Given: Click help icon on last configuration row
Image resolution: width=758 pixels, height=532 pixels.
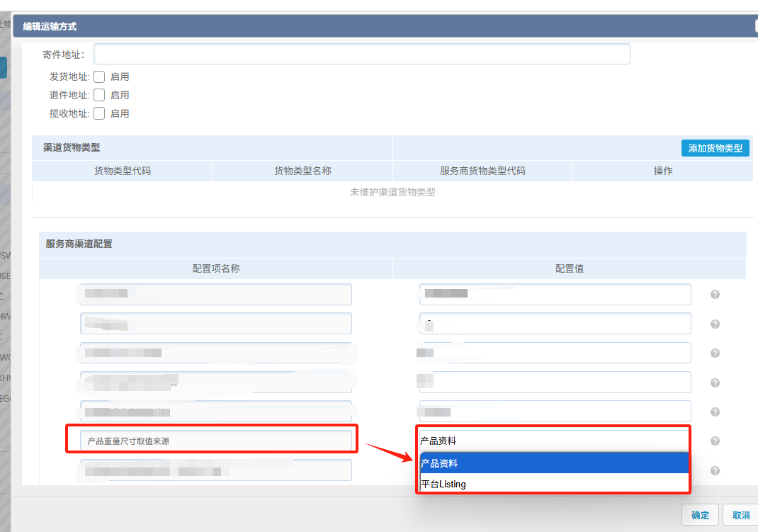Looking at the screenshot, I should [715, 470].
